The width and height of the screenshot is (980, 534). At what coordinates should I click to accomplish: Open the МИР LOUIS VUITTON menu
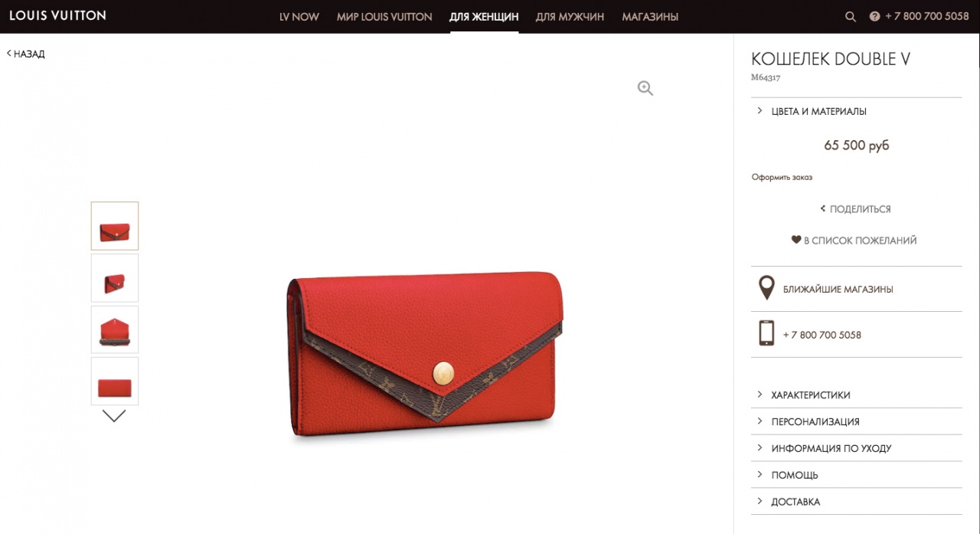tap(384, 17)
